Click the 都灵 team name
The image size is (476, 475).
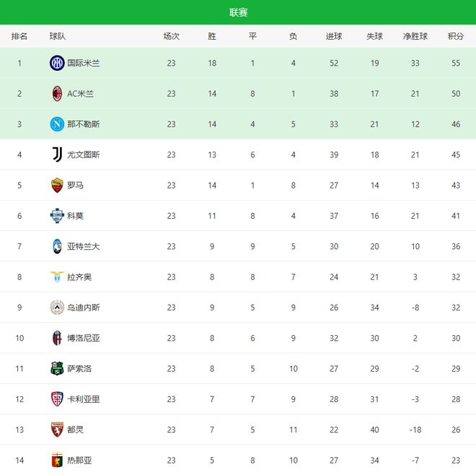(x=75, y=430)
